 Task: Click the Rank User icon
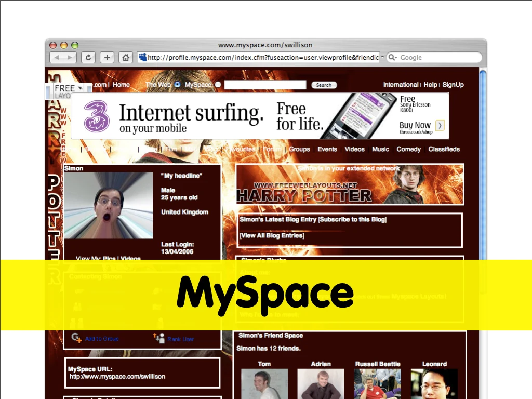tap(159, 338)
